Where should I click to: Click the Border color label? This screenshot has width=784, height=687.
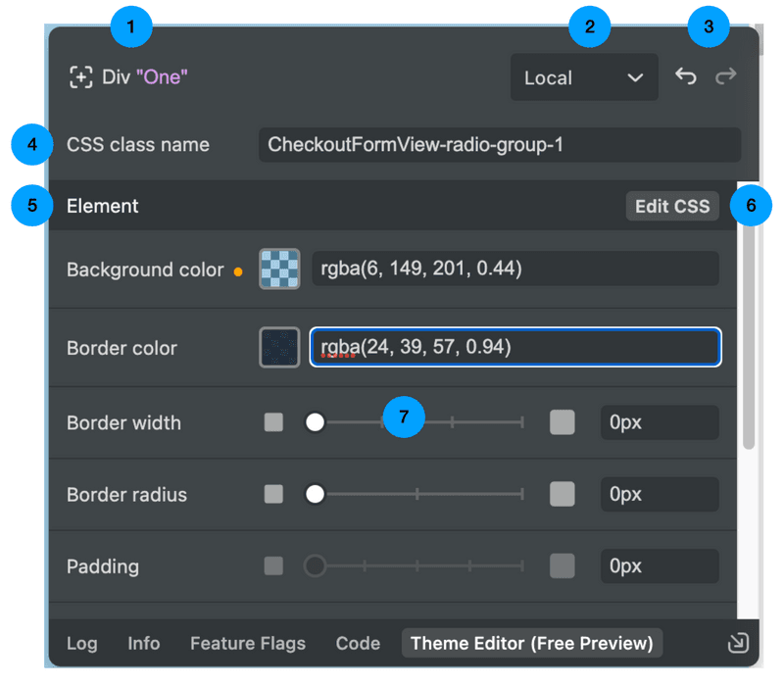point(122,349)
